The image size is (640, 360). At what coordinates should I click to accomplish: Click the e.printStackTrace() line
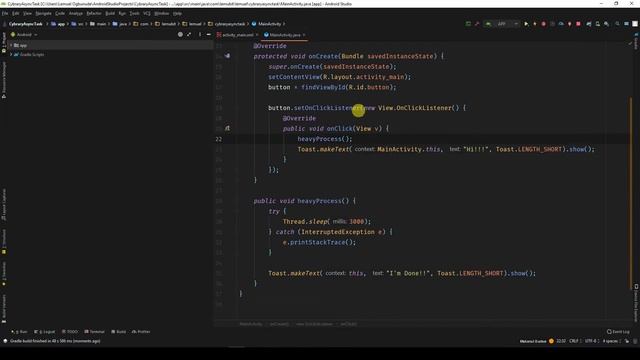coord(319,242)
